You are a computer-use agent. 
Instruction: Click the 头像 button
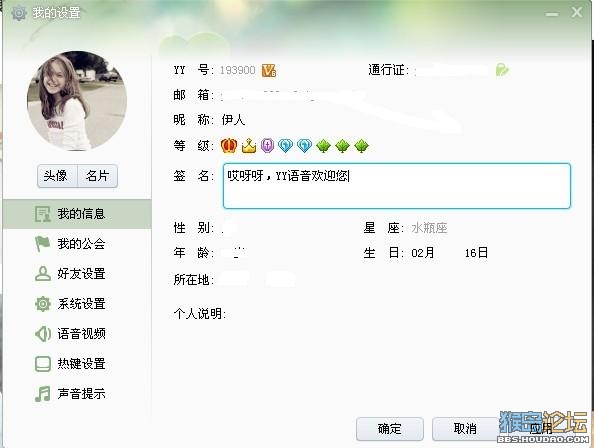[57, 176]
